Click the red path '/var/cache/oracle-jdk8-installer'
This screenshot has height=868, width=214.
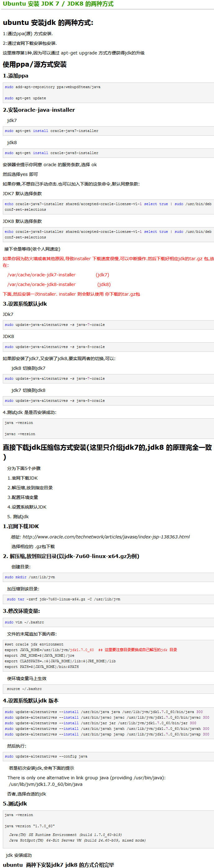[41, 284]
